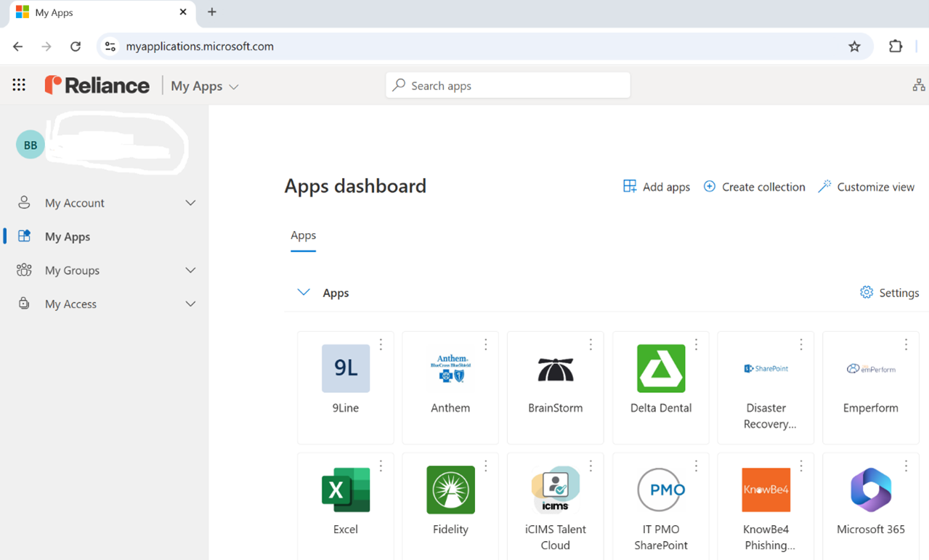
Task: Open more options for Disaster Recovery tile
Action: pos(801,344)
